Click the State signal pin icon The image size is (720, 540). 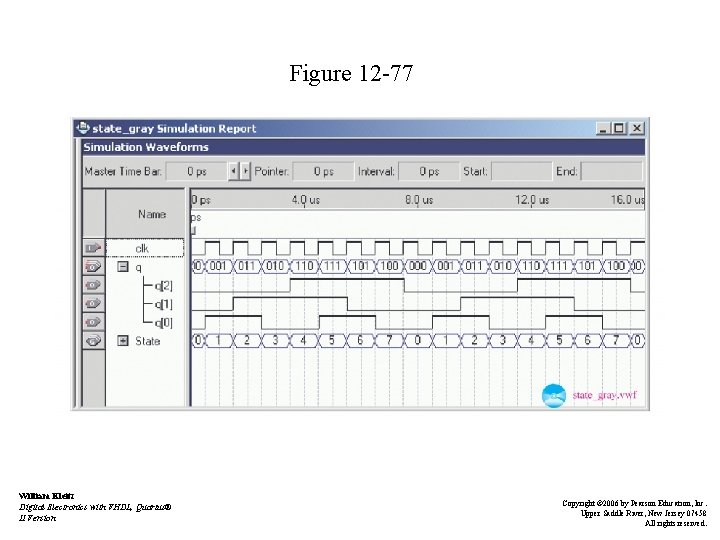[93, 341]
